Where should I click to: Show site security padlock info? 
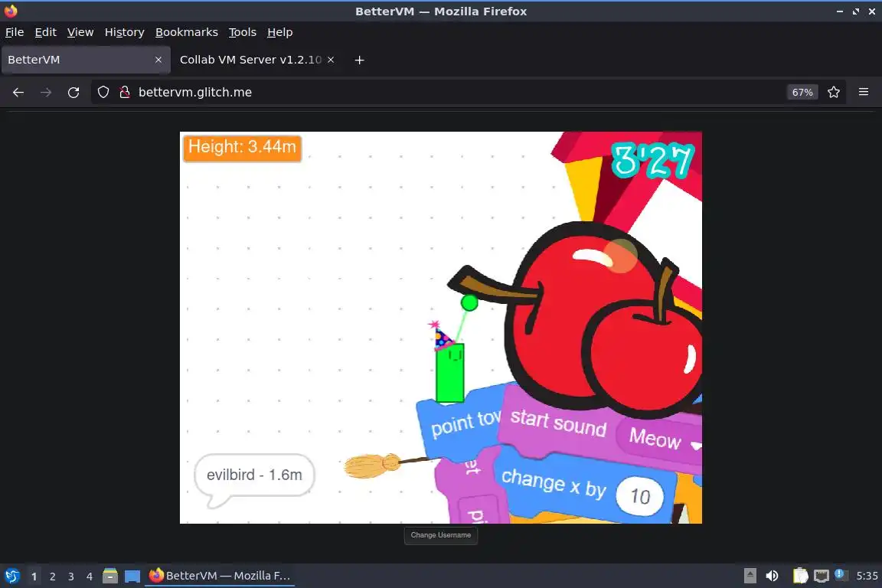coord(125,93)
